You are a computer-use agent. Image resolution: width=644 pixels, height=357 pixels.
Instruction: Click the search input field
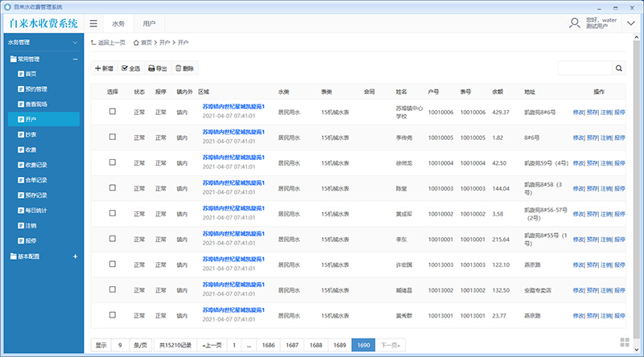584,68
